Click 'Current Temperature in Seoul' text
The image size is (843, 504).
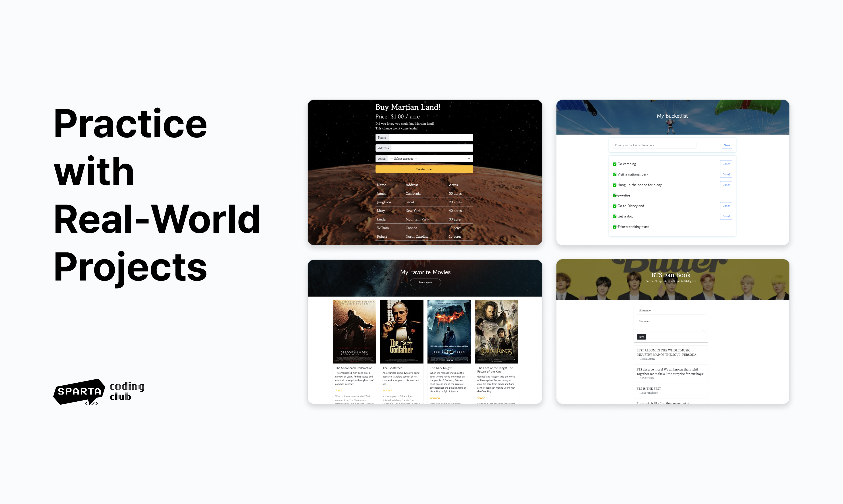[671, 281]
